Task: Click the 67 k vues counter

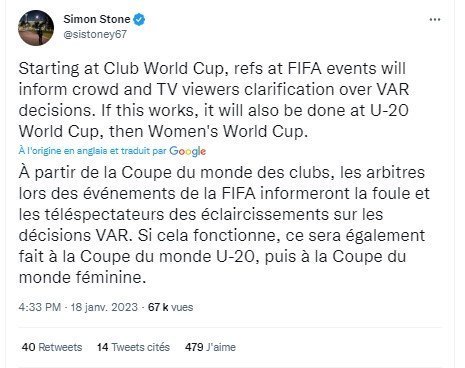Action: coord(170,307)
